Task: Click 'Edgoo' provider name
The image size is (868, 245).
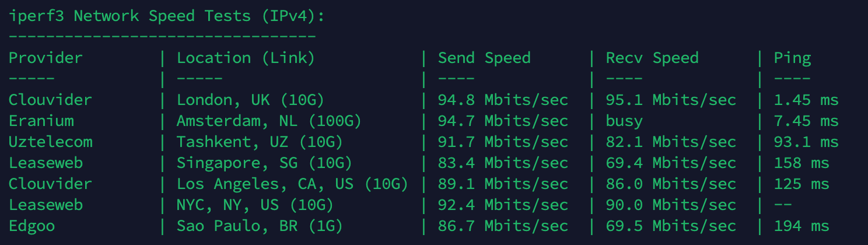Action: coord(32,226)
